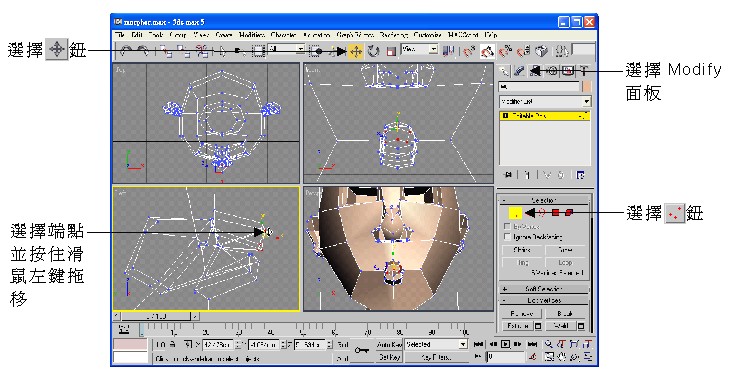This screenshot has width=734, height=385.
Task: Toggle the 3D Snap button
Action: click(x=469, y=51)
